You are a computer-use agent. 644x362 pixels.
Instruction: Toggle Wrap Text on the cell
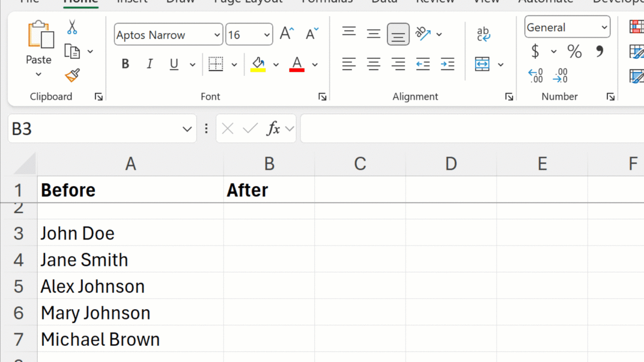click(483, 34)
